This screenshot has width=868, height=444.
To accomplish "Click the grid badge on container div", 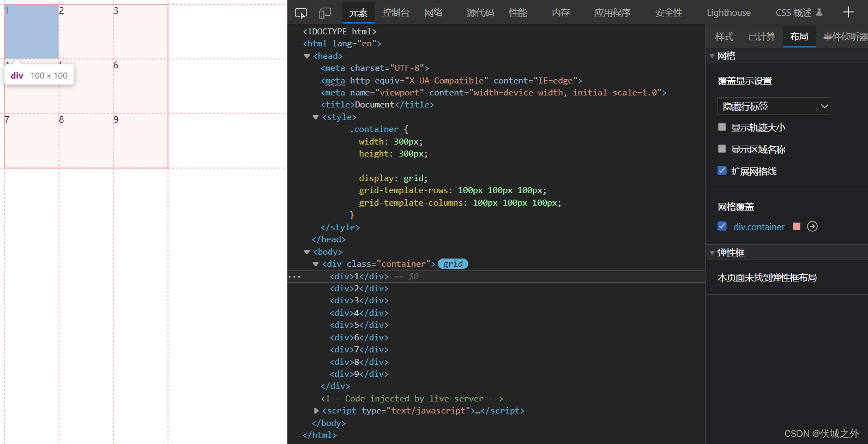I will point(453,264).
